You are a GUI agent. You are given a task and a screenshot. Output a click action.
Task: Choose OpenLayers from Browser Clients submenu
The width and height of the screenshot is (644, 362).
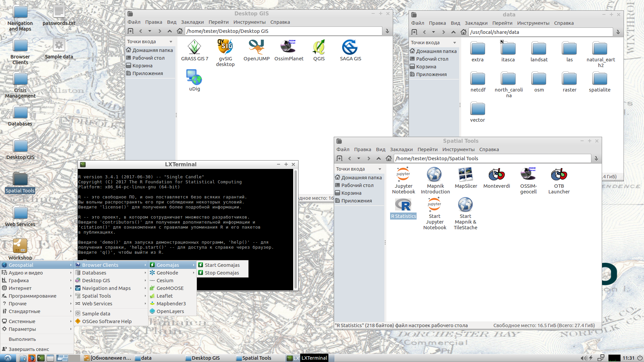tap(172, 311)
